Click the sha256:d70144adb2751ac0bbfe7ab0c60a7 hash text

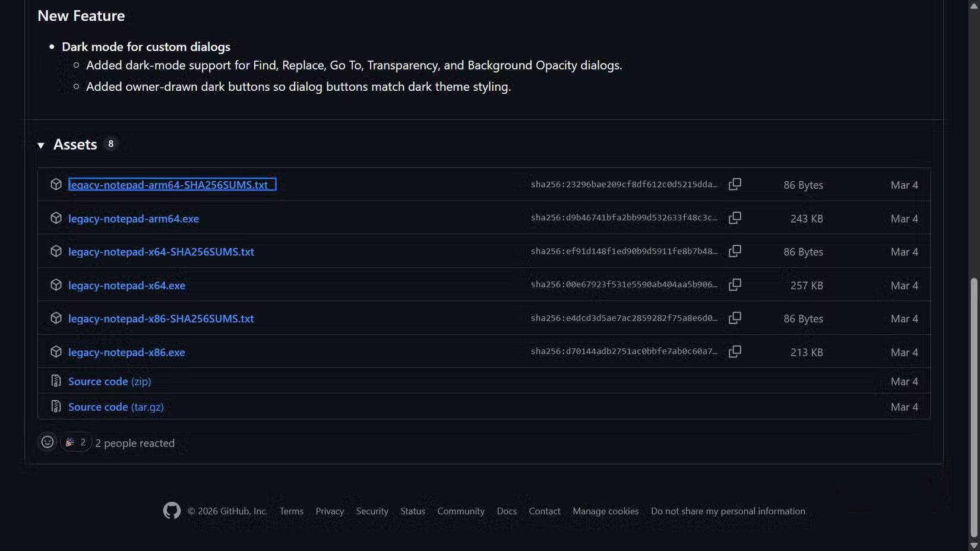coord(624,351)
